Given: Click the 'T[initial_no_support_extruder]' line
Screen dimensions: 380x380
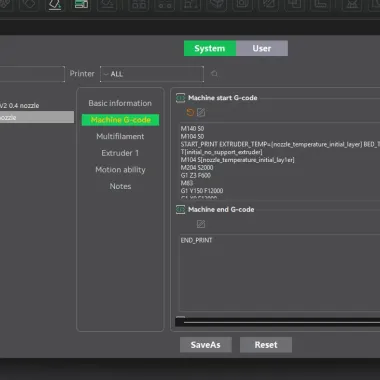Looking at the screenshot, I should pyautogui.click(x=221, y=152).
